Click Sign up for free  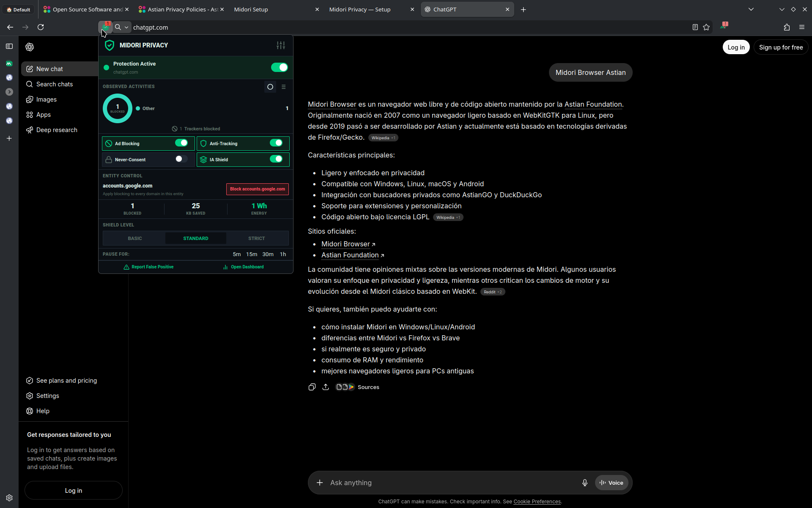[x=781, y=47]
